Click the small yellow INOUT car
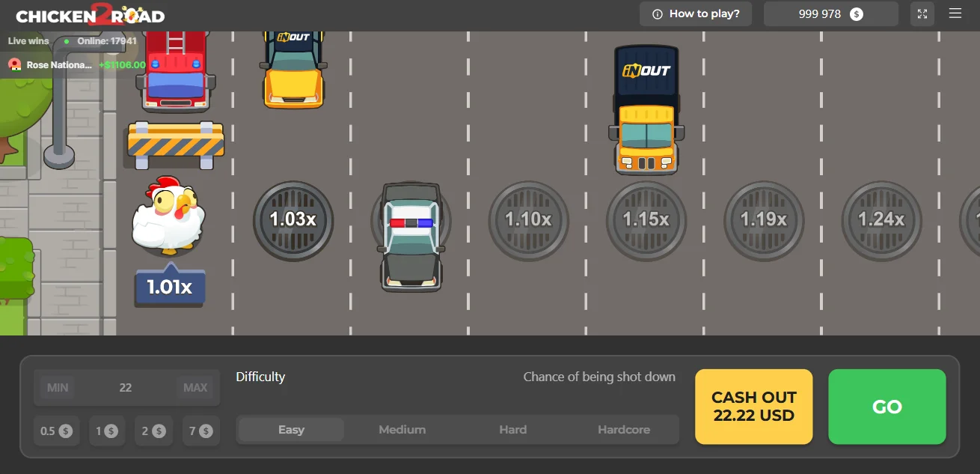Viewport: 980px width, 474px height. 293,70
